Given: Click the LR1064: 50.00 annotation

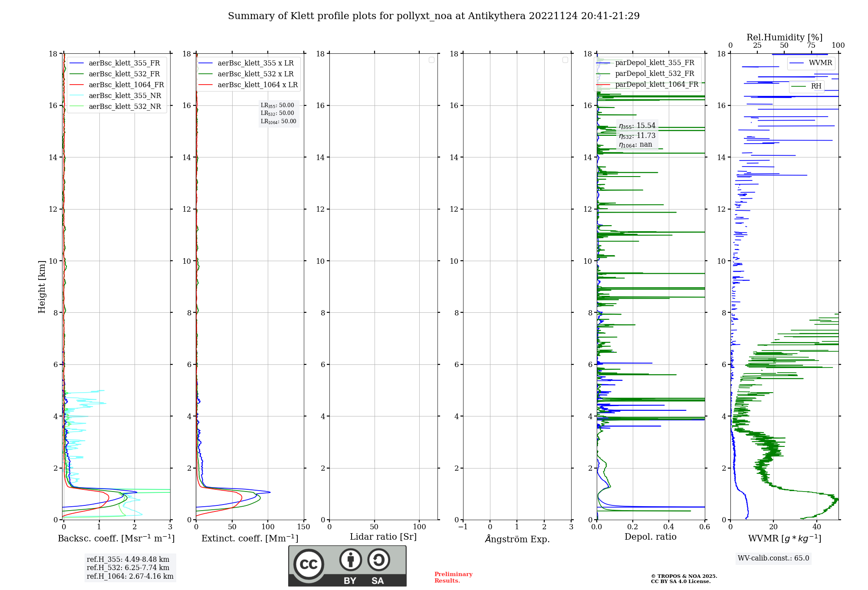Looking at the screenshot, I should (278, 121).
